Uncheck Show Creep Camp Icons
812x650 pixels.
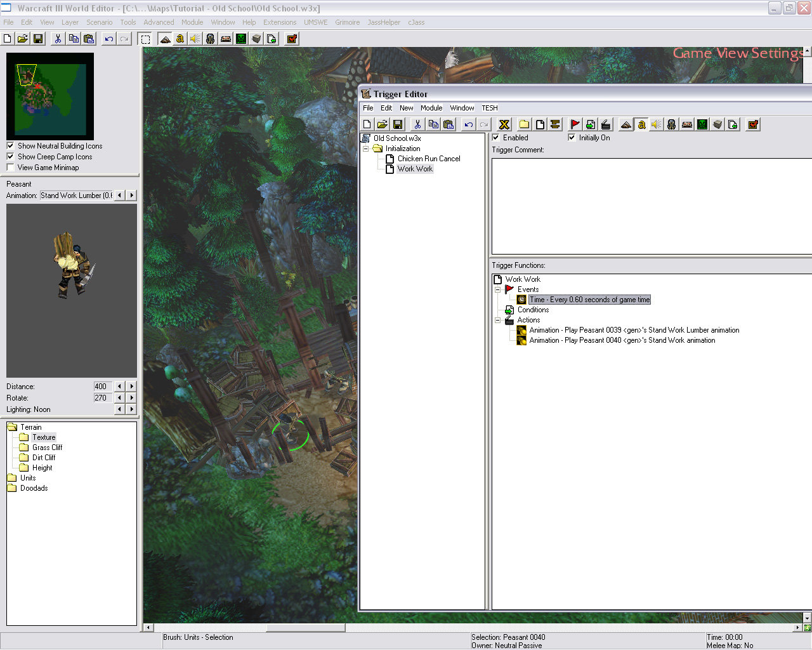tap(10, 156)
